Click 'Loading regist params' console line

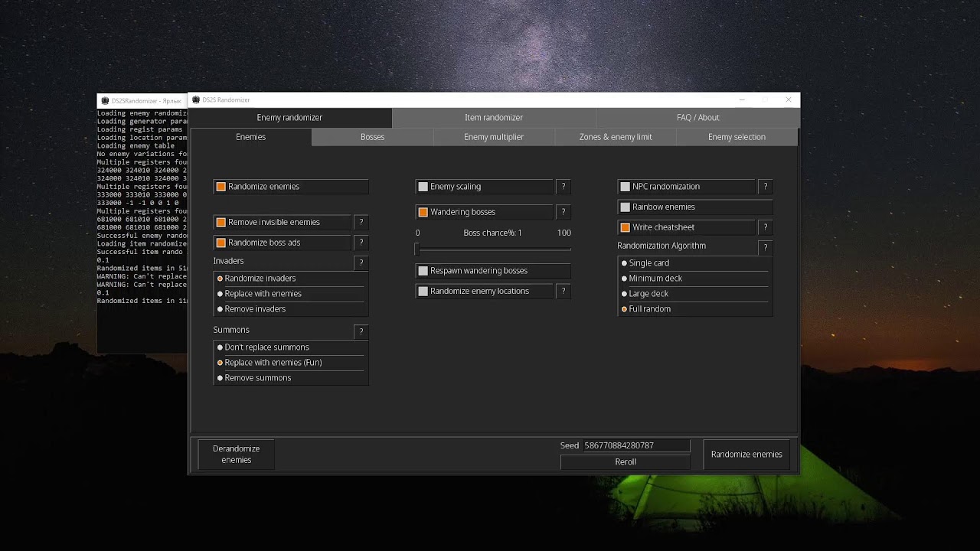139,130
